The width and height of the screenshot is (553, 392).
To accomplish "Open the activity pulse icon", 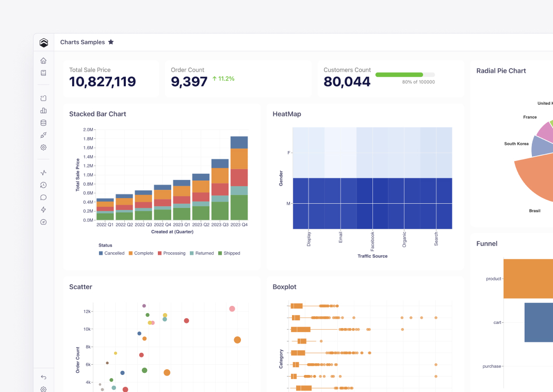I will [x=43, y=173].
